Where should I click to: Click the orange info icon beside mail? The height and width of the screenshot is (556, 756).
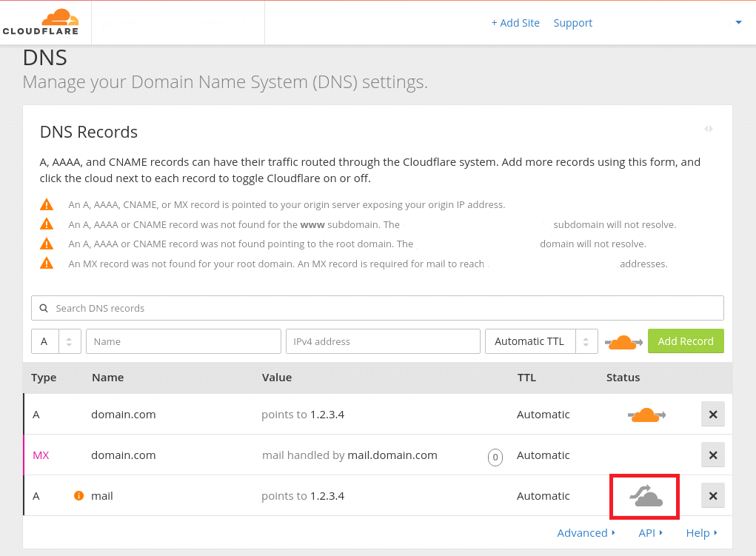(78, 495)
